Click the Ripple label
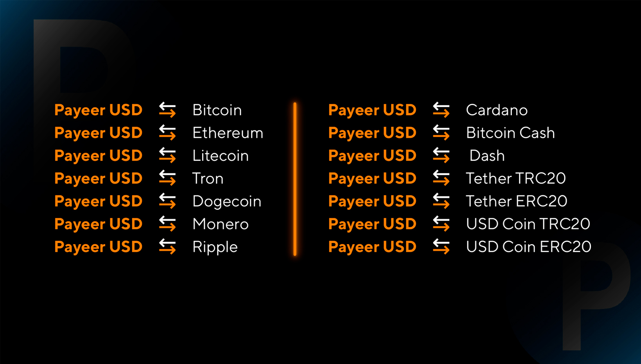641x364 pixels. pos(215,247)
